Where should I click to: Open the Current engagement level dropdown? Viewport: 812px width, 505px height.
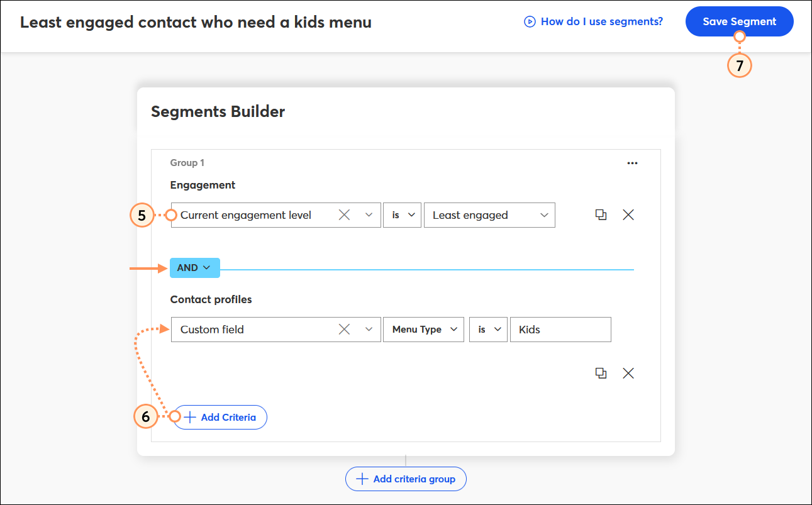(x=369, y=214)
